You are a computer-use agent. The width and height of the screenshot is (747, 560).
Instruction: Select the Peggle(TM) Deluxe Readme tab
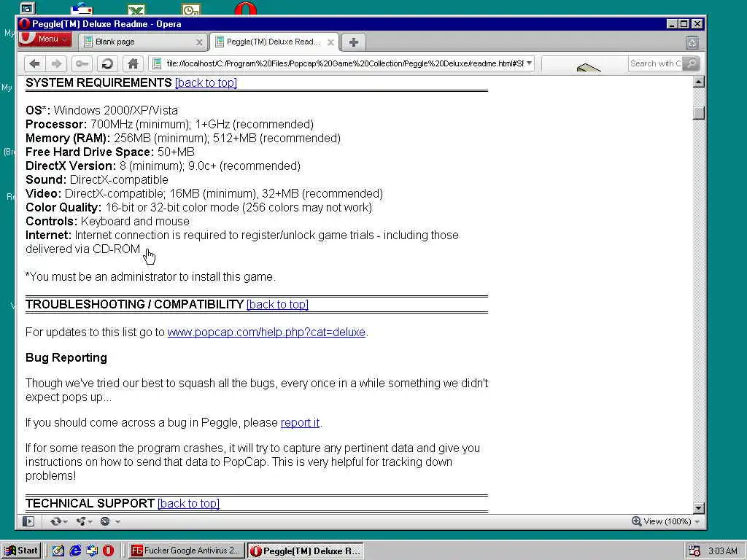click(x=274, y=42)
